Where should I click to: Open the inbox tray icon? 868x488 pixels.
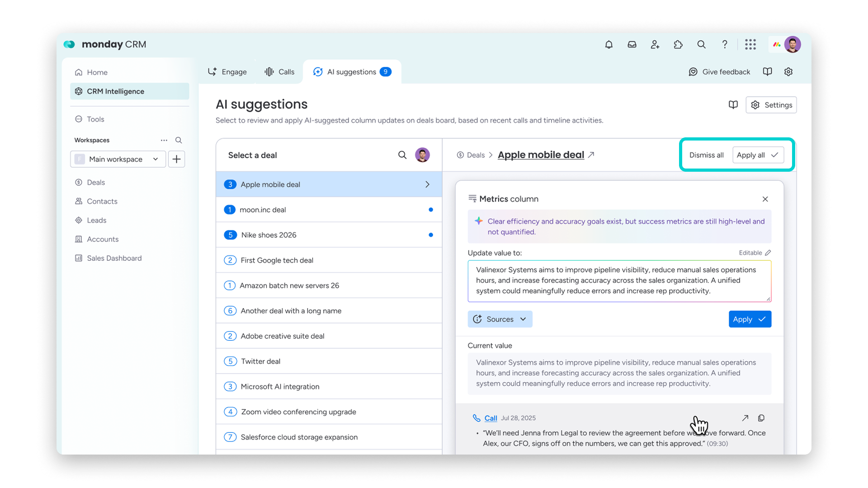(x=632, y=44)
